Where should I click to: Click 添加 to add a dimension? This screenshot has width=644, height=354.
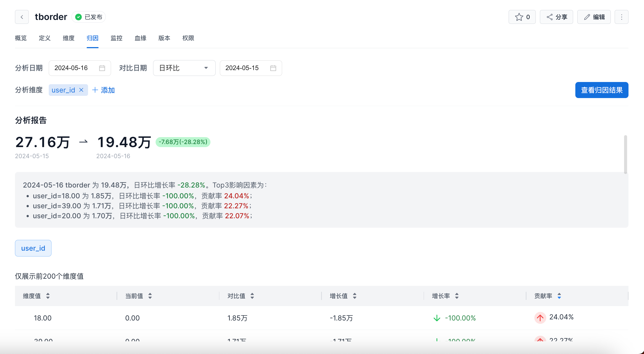tap(103, 90)
